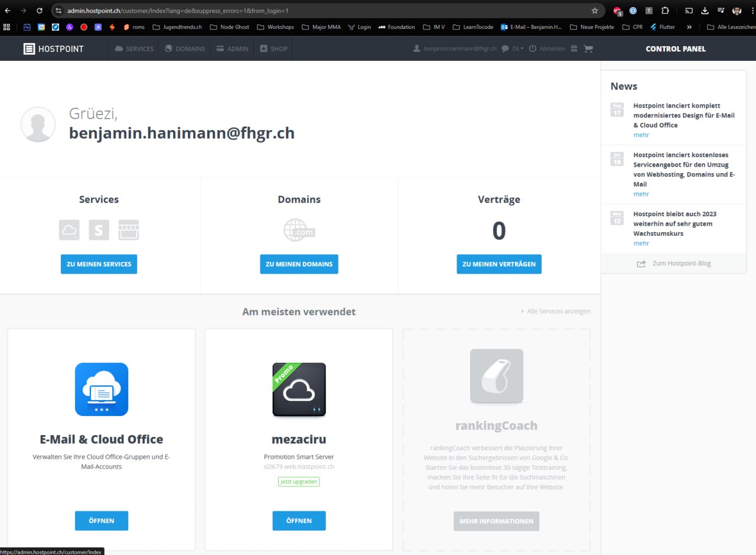
Task: Open the SHOP menu in the top bar
Action: tap(273, 48)
